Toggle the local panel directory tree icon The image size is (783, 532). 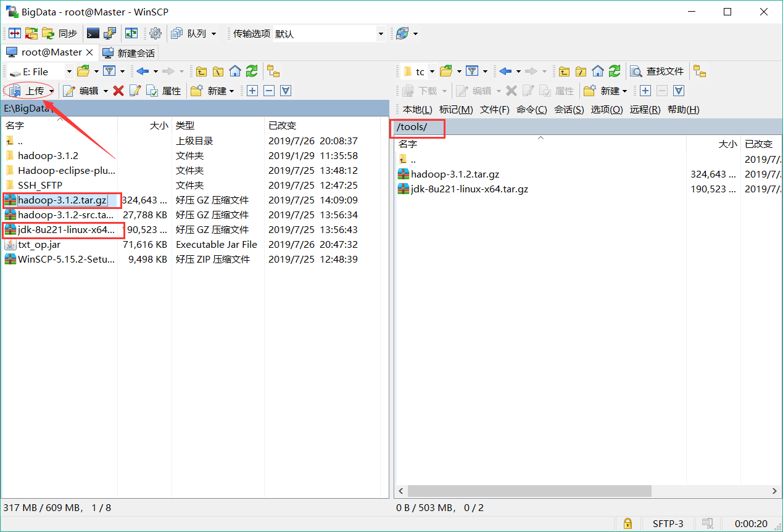click(273, 72)
